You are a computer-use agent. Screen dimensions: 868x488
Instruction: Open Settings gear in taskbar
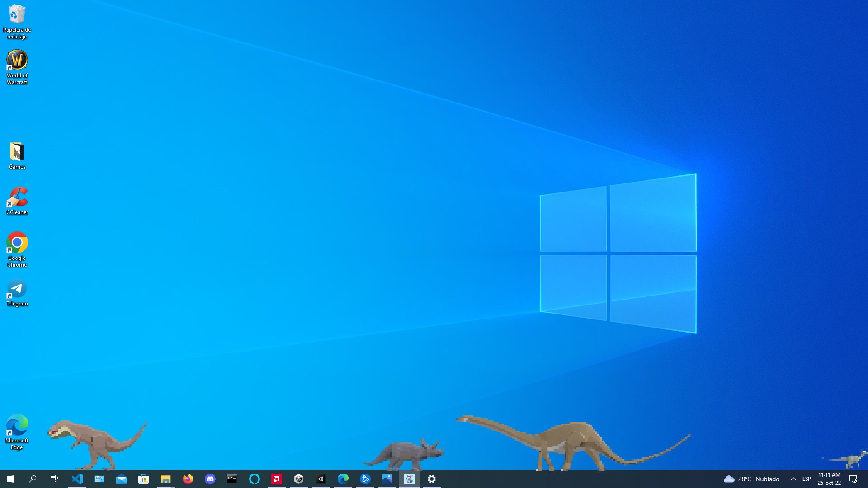coord(431,479)
